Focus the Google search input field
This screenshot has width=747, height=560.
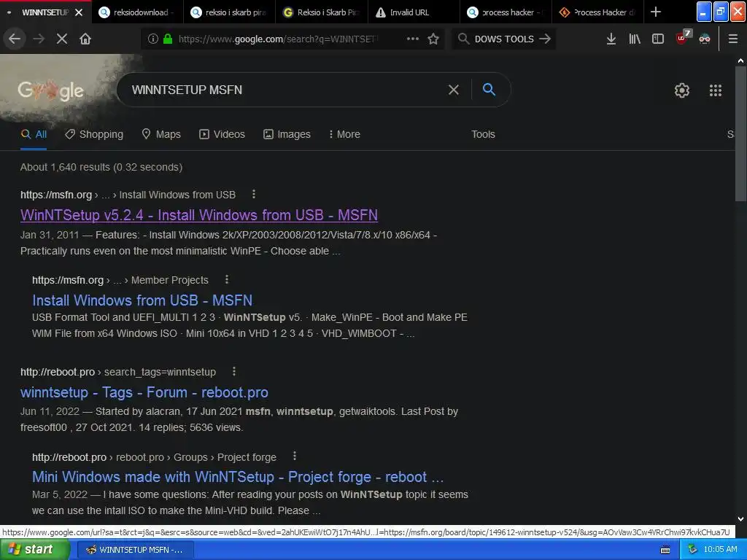286,90
